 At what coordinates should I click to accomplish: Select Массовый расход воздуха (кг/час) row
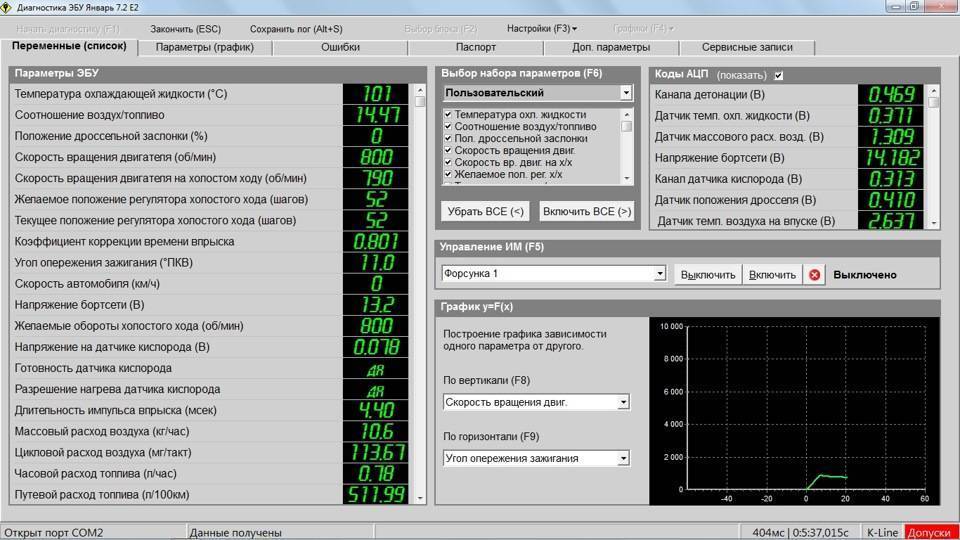click(x=211, y=432)
